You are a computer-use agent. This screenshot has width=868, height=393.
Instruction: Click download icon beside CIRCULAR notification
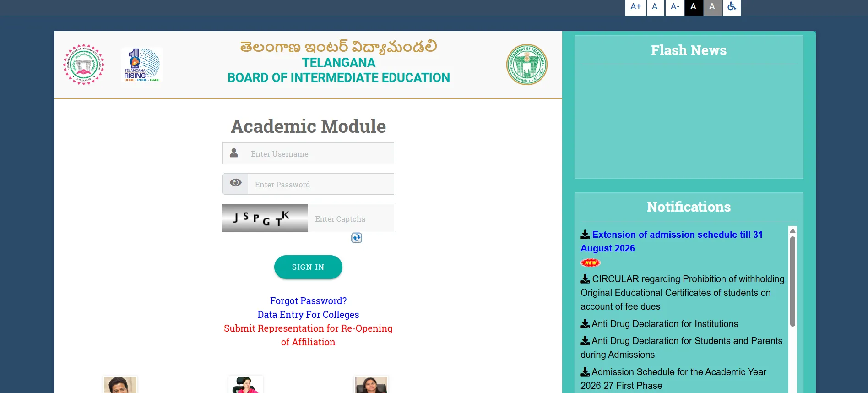[585, 279]
